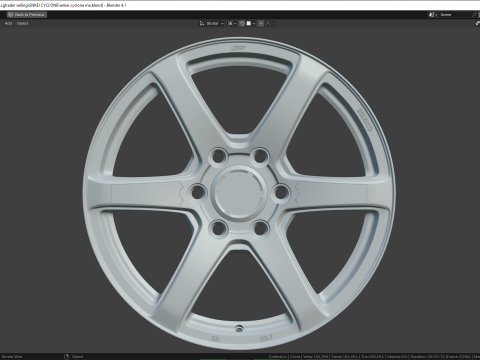Click the snap-to grid icon

click(x=249, y=23)
